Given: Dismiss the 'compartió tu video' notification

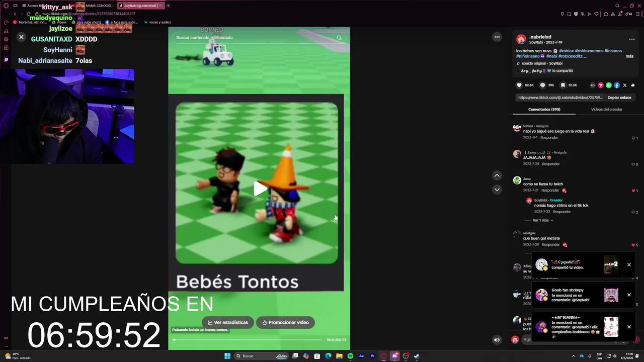Looking at the screenshot, I should click(x=629, y=264).
